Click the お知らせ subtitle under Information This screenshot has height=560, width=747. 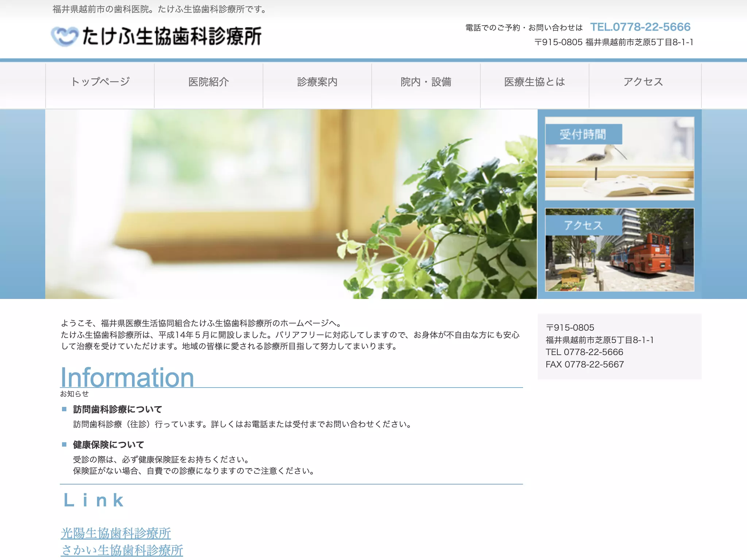point(74,394)
